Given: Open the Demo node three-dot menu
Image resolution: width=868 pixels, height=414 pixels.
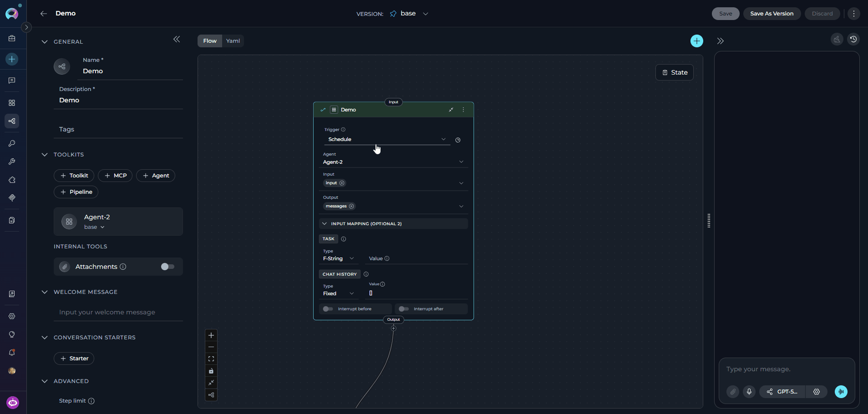Looking at the screenshot, I should point(463,110).
